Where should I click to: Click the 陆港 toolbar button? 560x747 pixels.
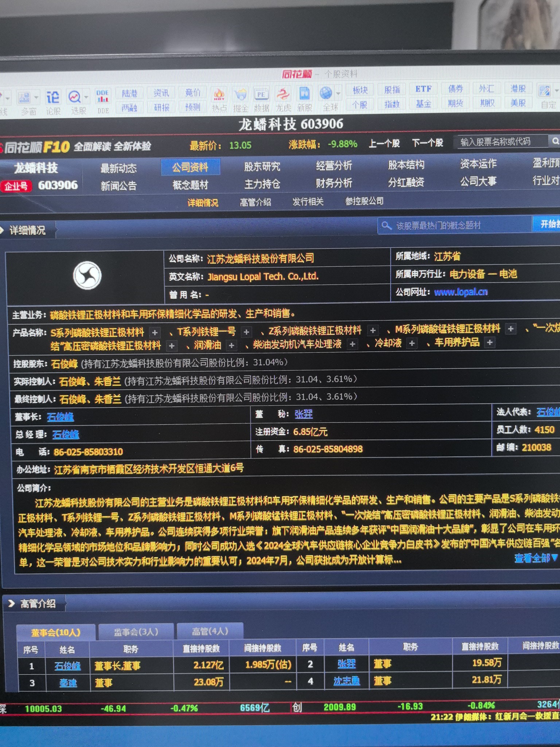coord(129,93)
